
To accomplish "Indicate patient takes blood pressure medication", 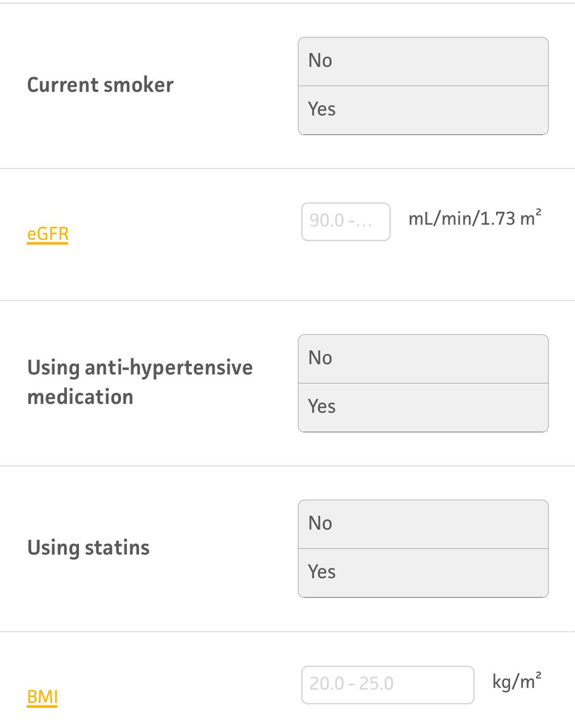I will pyautogui.click(x=423, y=407).
